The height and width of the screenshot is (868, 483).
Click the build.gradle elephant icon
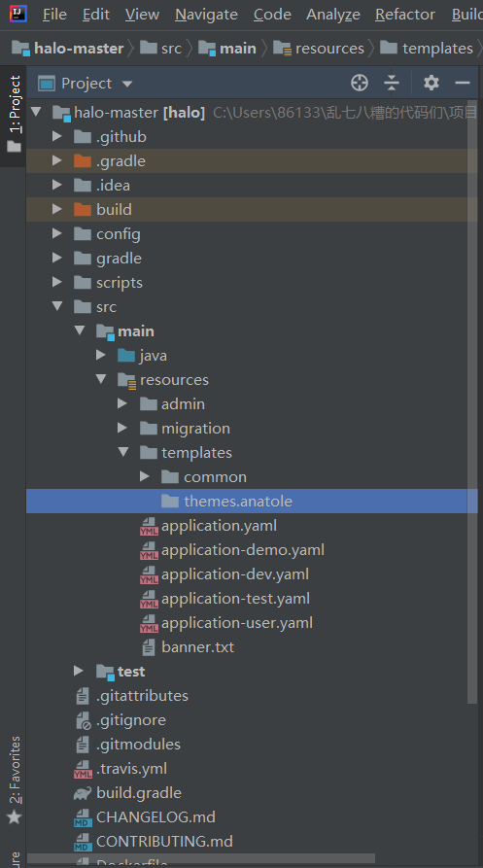click(x=83, y=793)
